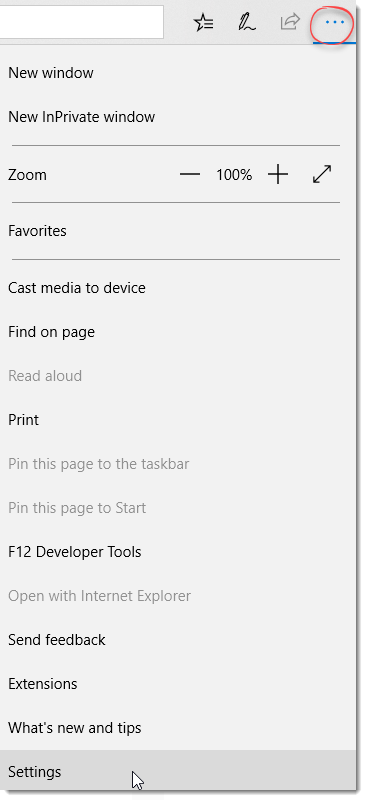The height and width of the screenshot is (800, 366).
Task: Open Settings at the menu bottom
Action: pos(178,772)
